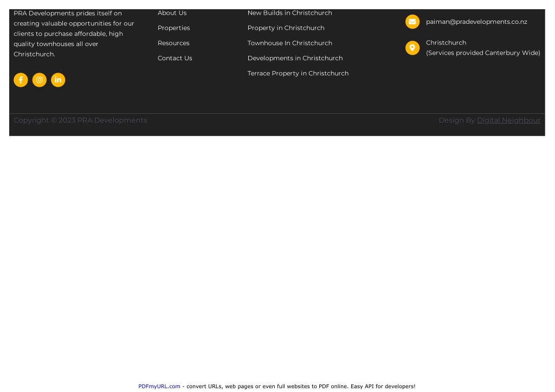Open the LinkedIn social icon
This screenshot has height=392, width=555.
58,80
